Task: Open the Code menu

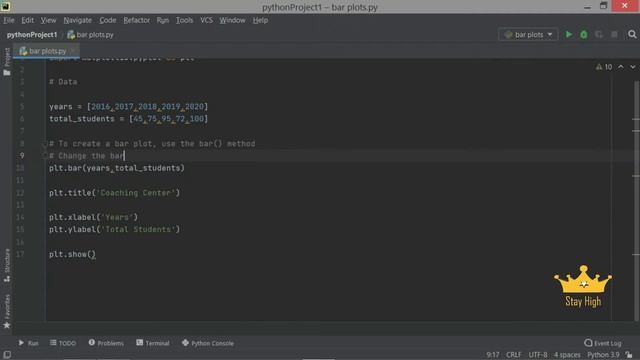Action: [108, 20]
